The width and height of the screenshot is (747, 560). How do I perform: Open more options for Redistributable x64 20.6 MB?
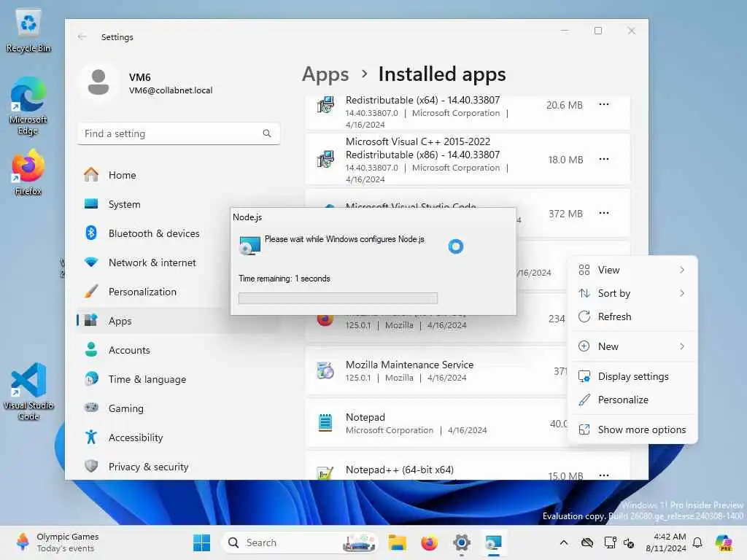603,104
